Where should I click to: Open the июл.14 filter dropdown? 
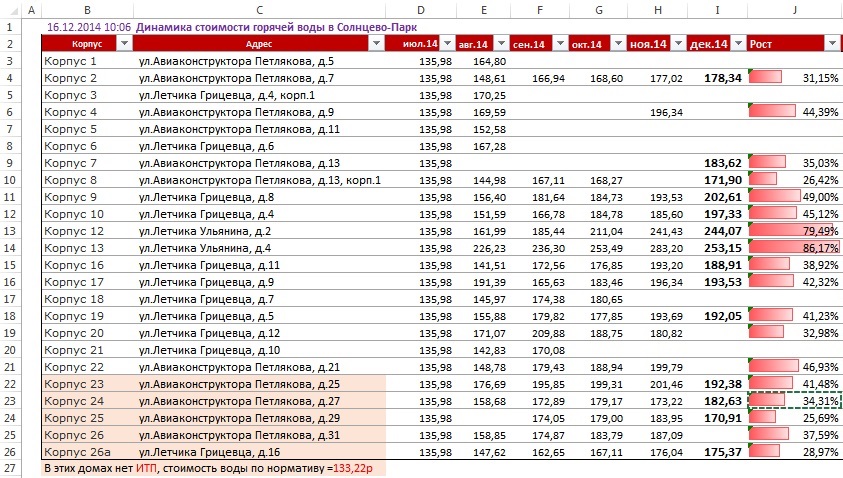(447, 44)
